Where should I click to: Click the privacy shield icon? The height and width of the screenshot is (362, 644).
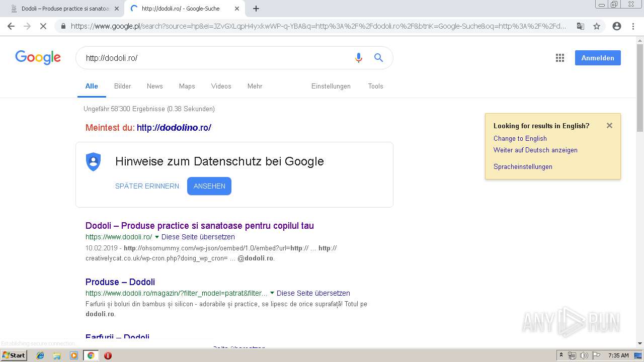(x=94, y=162)
